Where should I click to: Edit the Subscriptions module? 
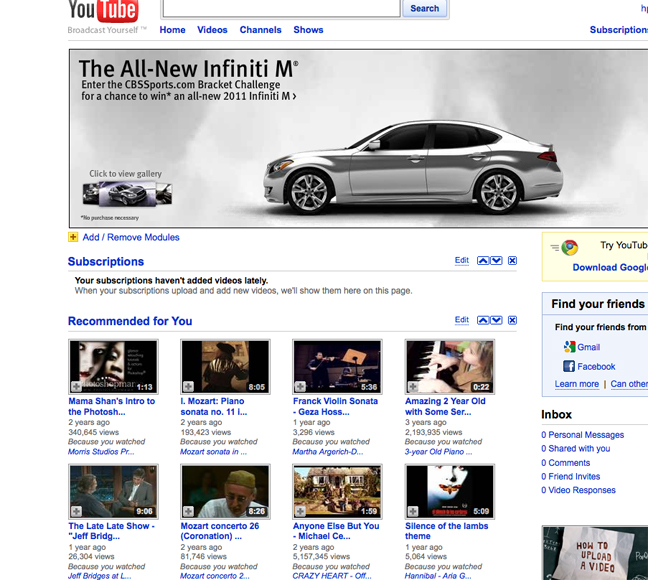point(462,260)
